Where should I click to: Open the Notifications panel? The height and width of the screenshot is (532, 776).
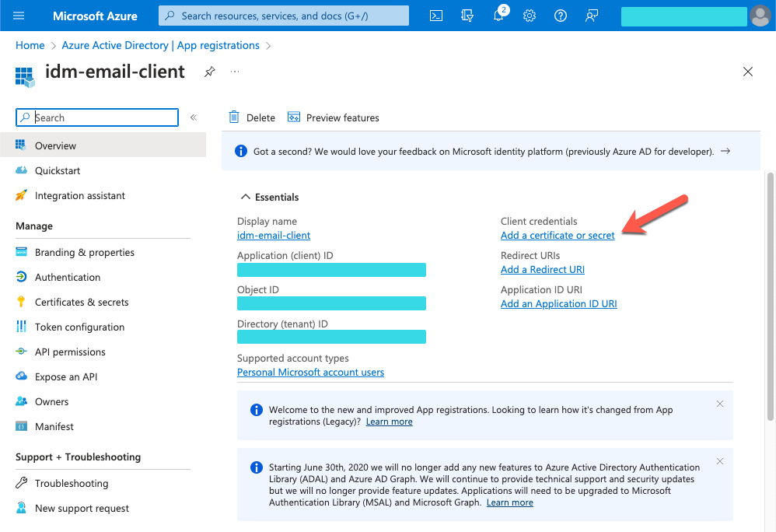click(x=498, y=16)
